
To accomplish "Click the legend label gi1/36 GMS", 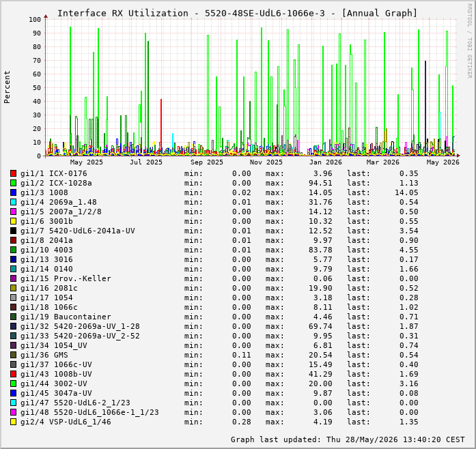I will pos(44,355).
